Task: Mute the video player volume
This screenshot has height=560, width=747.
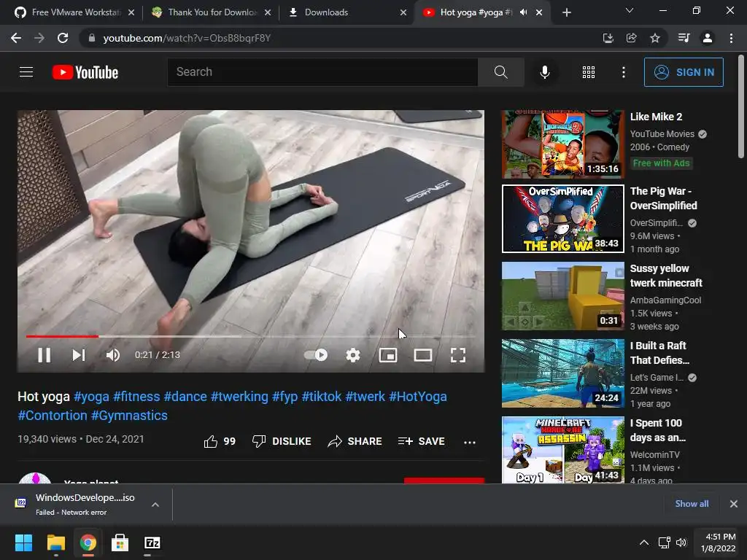Action: 113,355
